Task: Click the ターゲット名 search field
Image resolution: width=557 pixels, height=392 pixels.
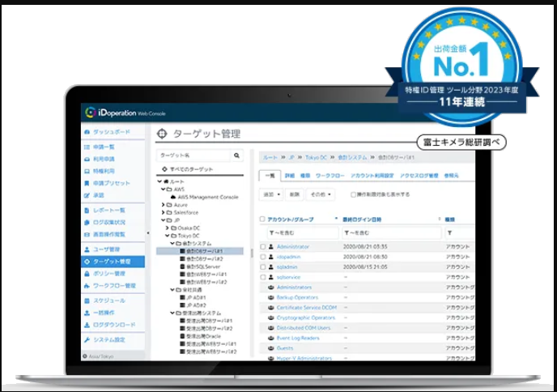Action: tap(193, 155)
